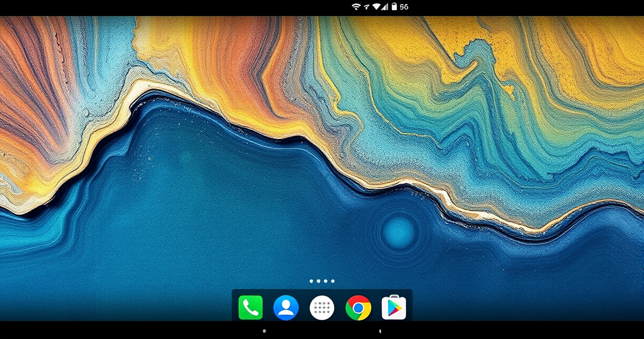Launch the Chrome browser
The image size is (644, 339).
click(359, 308)
